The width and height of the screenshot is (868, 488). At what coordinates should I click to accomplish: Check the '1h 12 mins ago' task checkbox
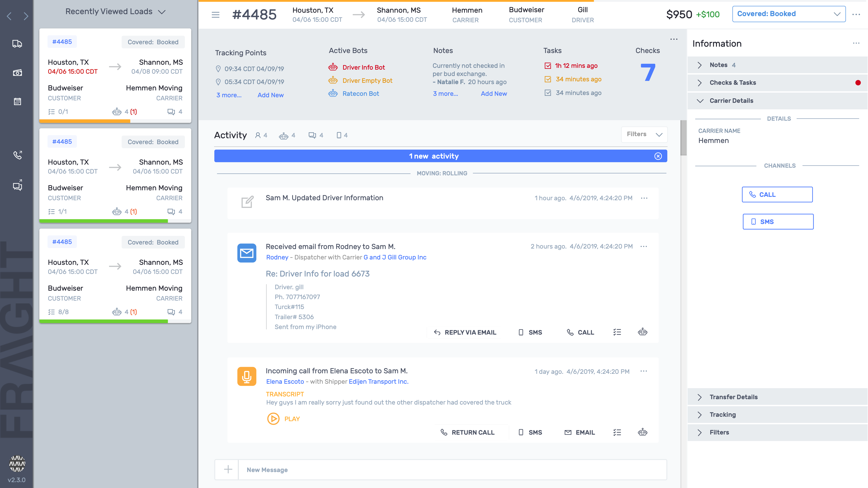click(x=548, y=66)
